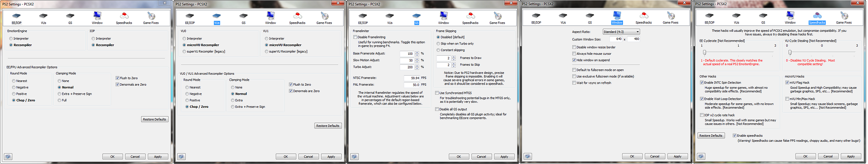Select Skip when on Turbo only

tap(455, 43)
